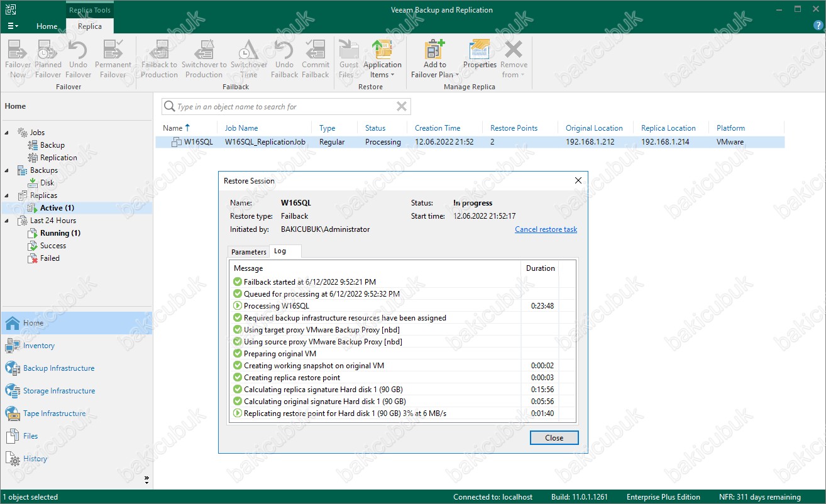
Task: Open the Inventory navigation view
Action: tap(76, 346)
